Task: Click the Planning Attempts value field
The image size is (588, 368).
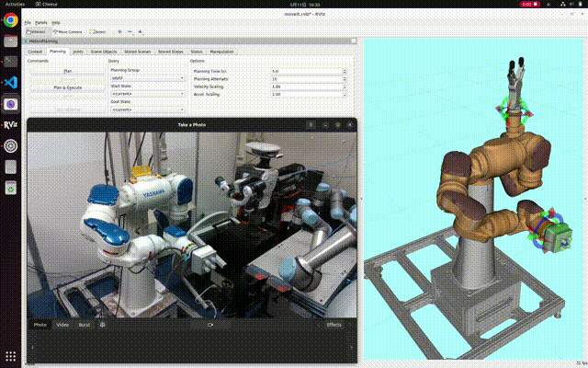Action: pos(306,79)
